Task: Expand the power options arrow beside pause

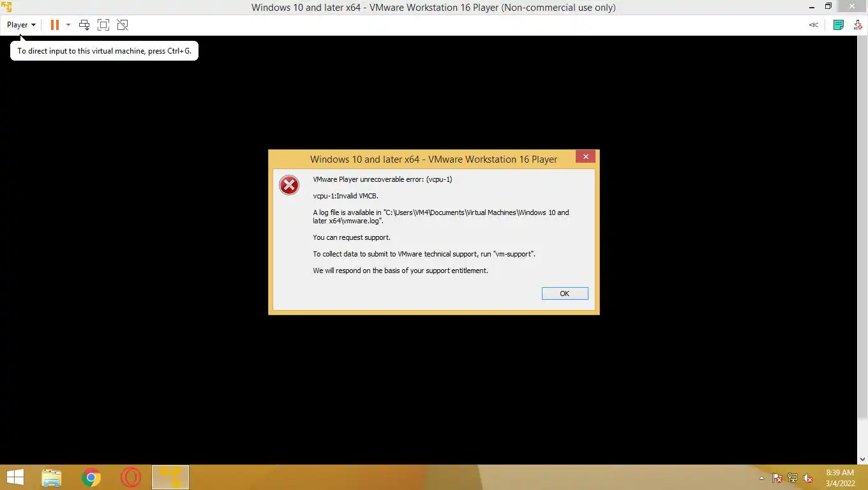Action: point(68,25)
